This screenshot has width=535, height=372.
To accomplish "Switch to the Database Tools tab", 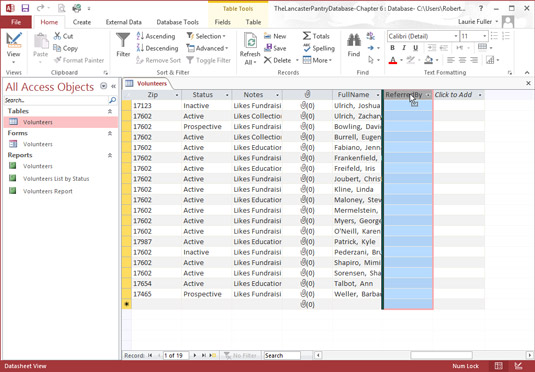I will coord(177,22).
